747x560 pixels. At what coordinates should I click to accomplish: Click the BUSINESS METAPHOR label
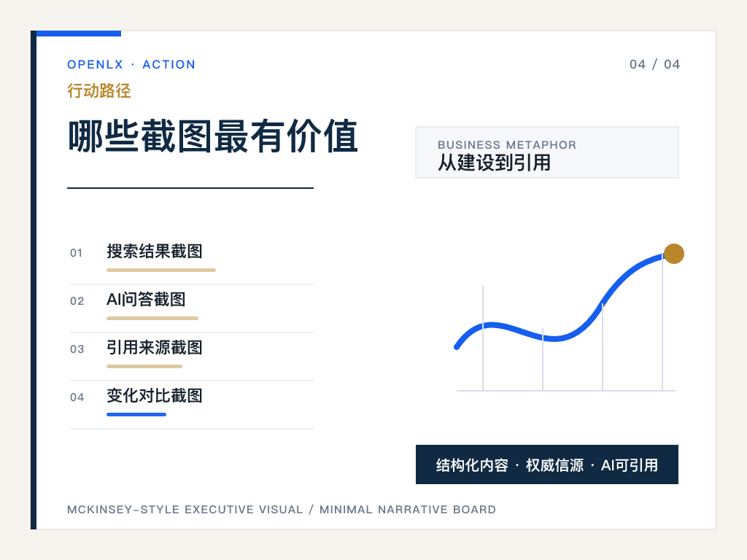(507, 145)
